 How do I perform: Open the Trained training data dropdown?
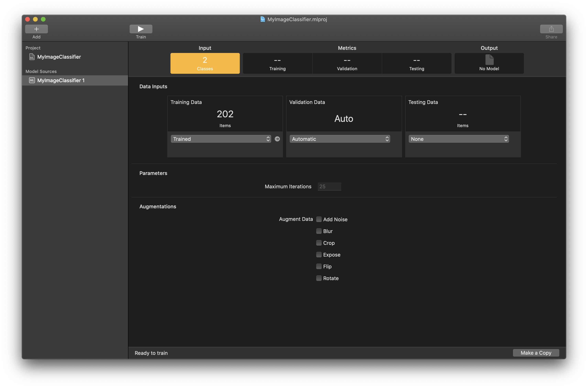coord(221,139)
